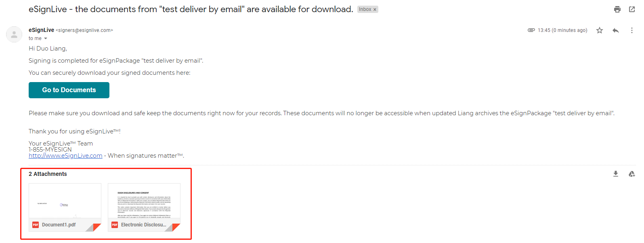Screen dimensions: 644x243
Task: Click the PDF icon beside Electronic Disclosu...
Action: (115, 225)
